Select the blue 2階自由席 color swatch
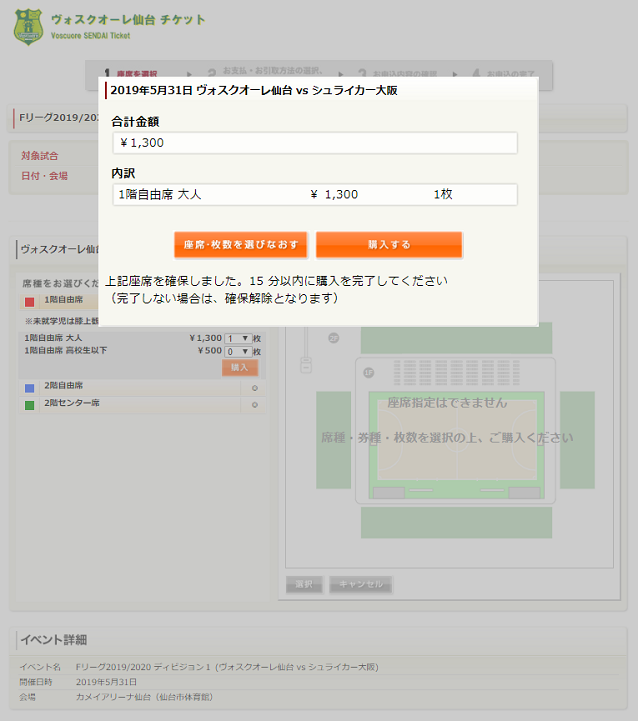 click(29, 388)
